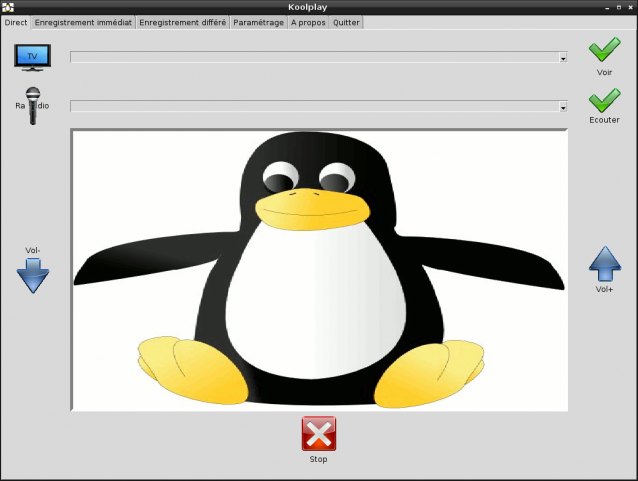Open the Radio station dropdown arrow
Screen dimensions: 638x481
pyautogui.click(x=563, y=107)
